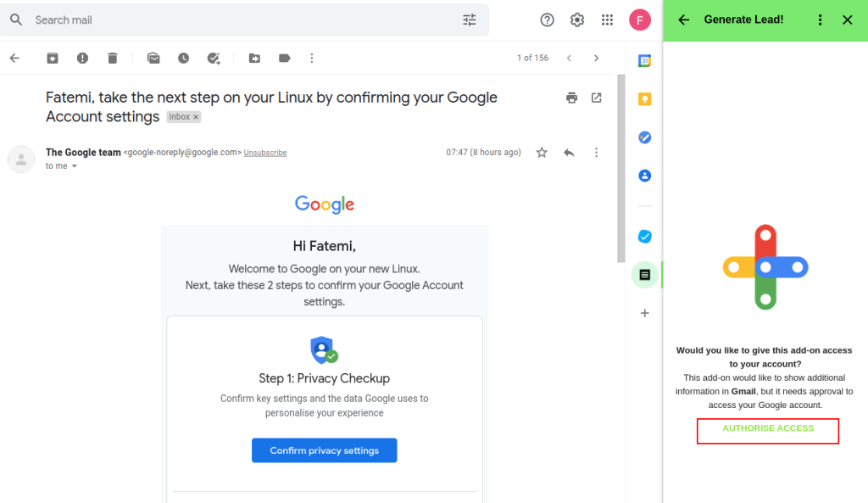Open the Move to folder menu
The height and width of the screenshot is (503, 868).
254,58
